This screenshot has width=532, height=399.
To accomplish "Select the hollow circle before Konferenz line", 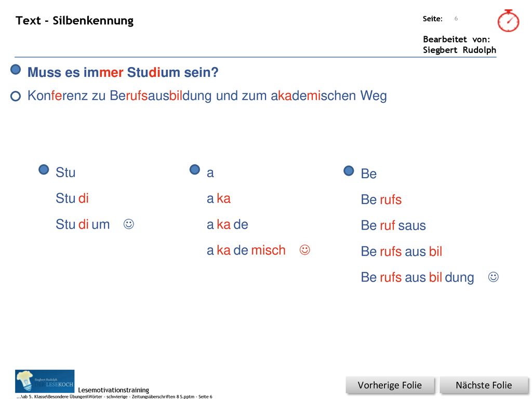I will [x=16, y=96].
